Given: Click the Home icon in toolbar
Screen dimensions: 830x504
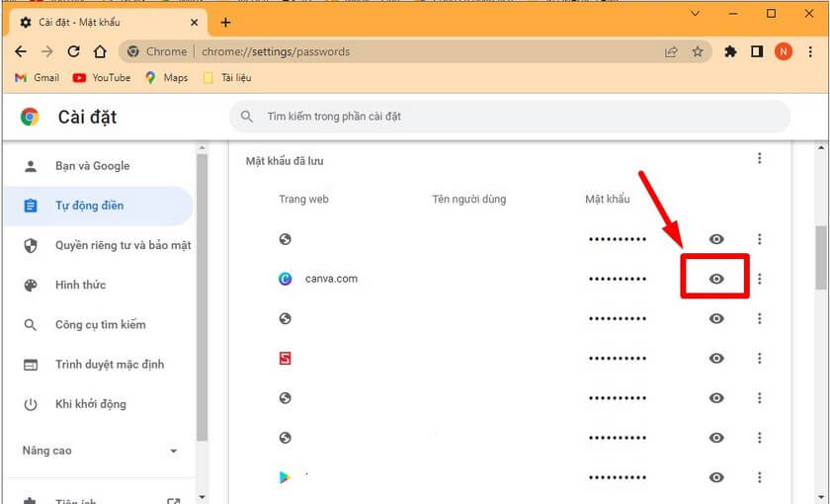Looking at the screenshot, I should 100,51.
